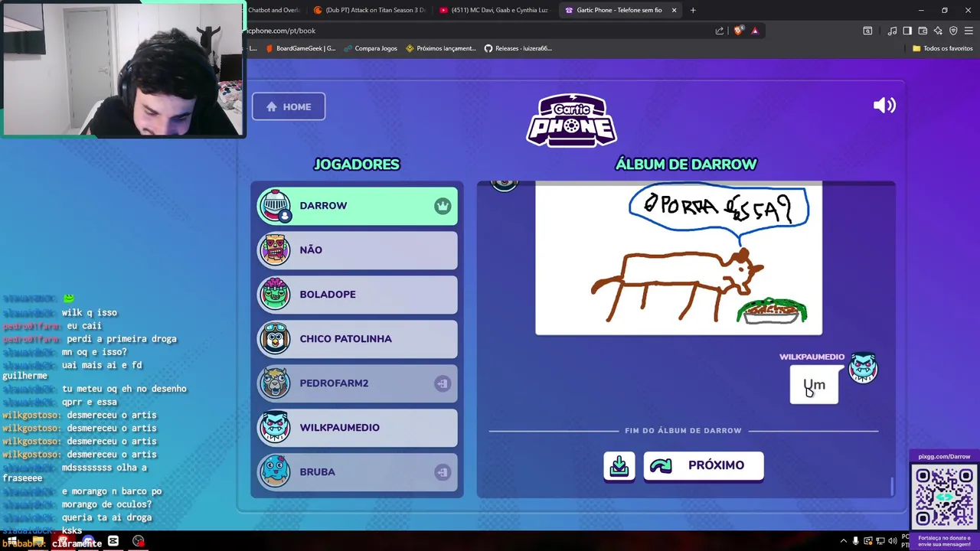Select player DARROW in the list

tap(358, 206)
